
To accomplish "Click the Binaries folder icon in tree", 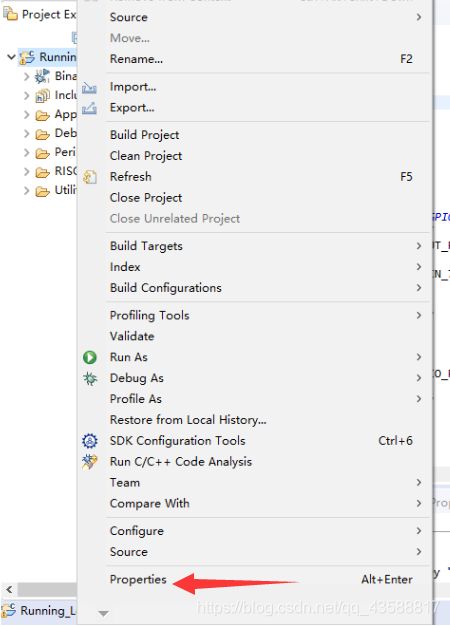I will coord(42,76).
